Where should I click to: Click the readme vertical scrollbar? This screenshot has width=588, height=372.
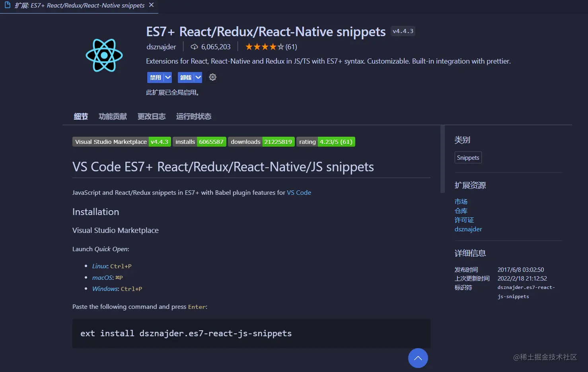coord(442,159)
